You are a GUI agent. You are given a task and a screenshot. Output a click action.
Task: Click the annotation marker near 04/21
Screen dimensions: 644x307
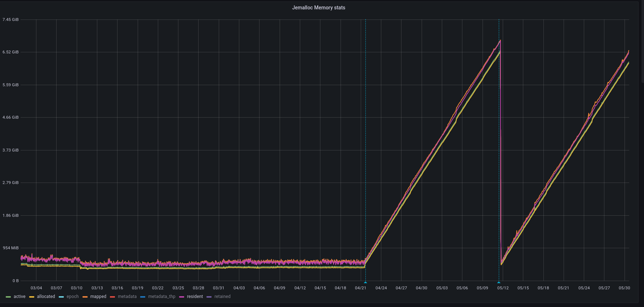point(365,282)
